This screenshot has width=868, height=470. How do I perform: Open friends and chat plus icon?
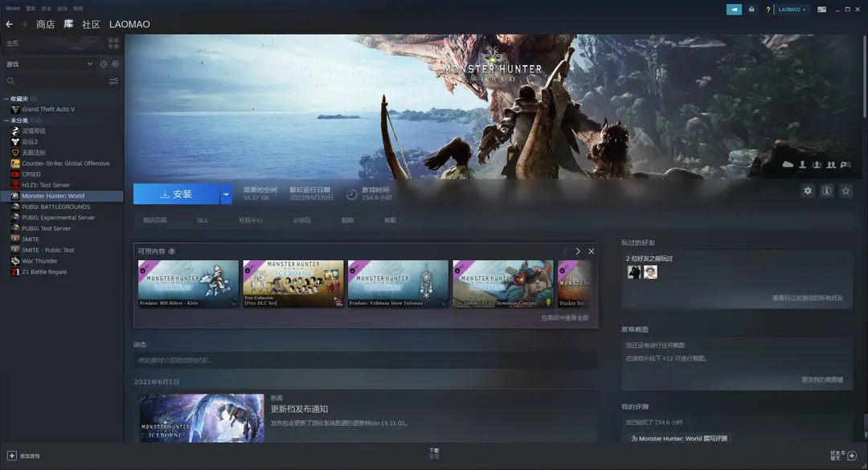click(852, 456)
